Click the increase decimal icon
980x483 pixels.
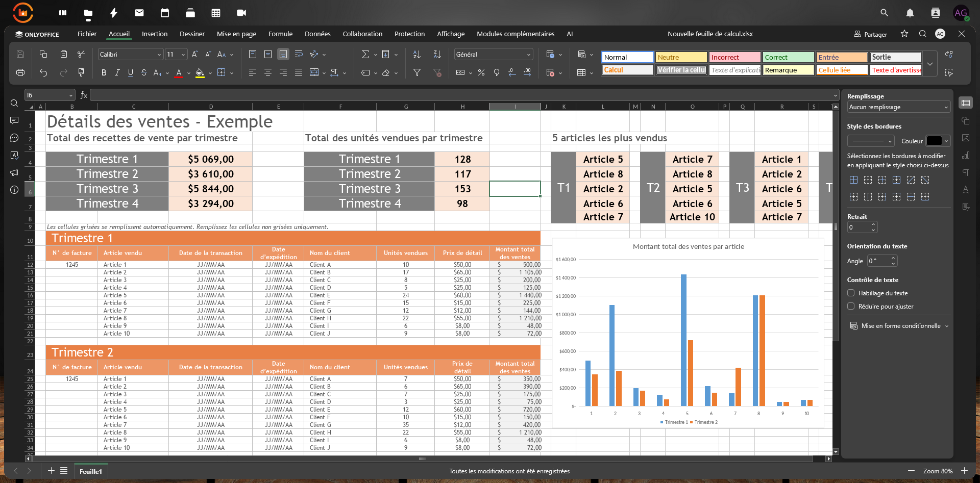click(527, 73)
